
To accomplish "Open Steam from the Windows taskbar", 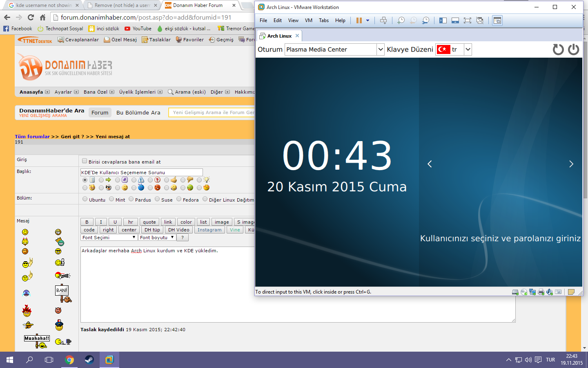I will click(89, 360).
